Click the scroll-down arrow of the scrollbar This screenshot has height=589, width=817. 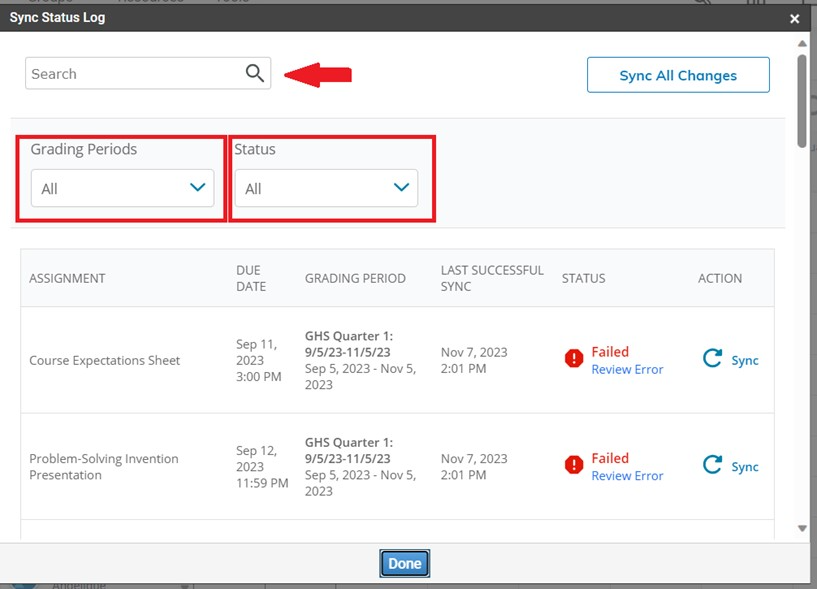pos(802,528)
